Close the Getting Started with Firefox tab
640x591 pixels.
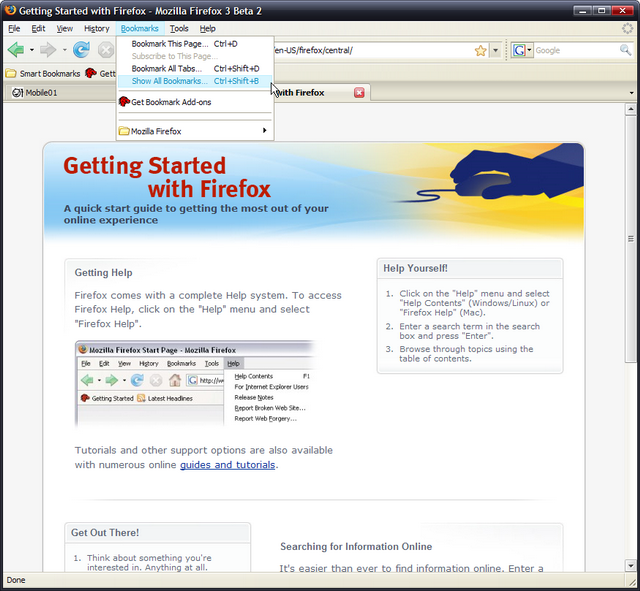[359, 93]
